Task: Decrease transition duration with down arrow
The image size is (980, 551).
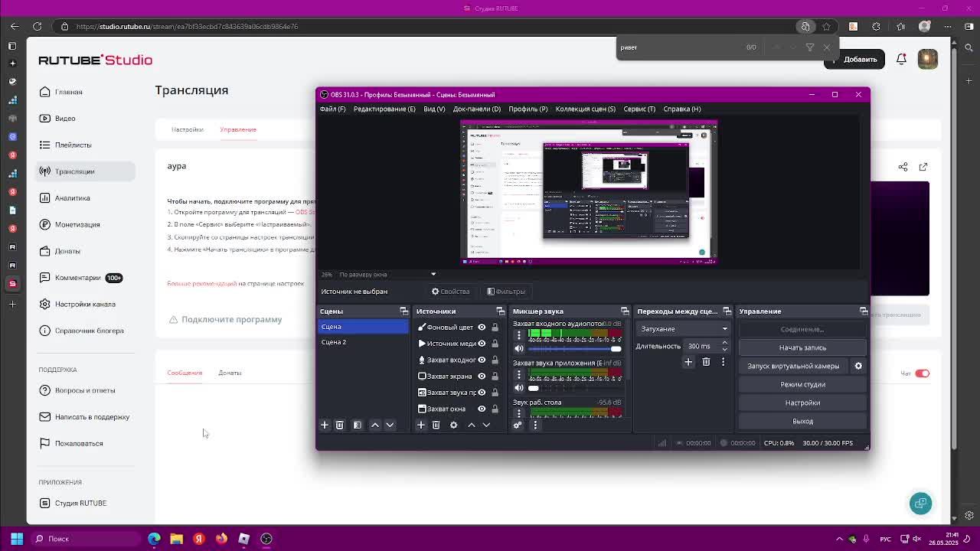Action: 724,349
